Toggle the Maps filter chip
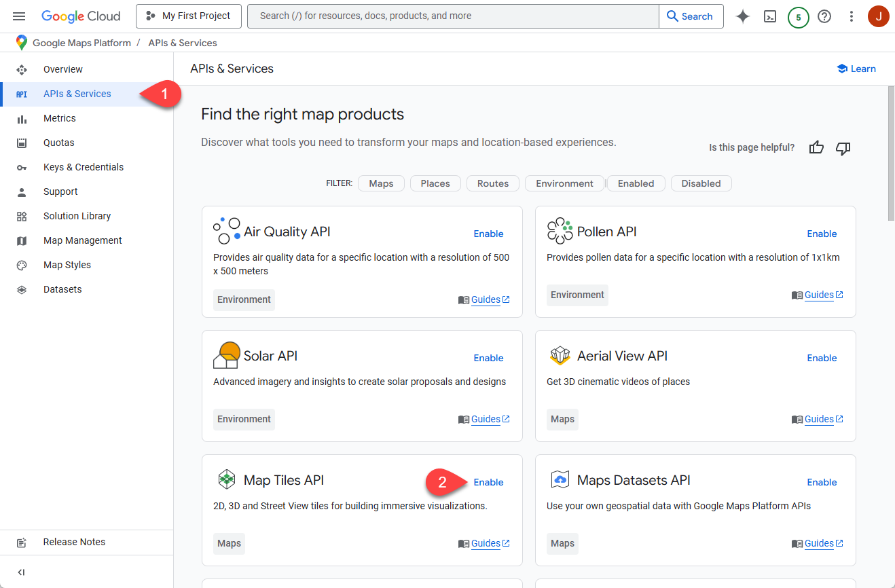The width and height of the screenshot is (895, 588). [x=381, y=183]
